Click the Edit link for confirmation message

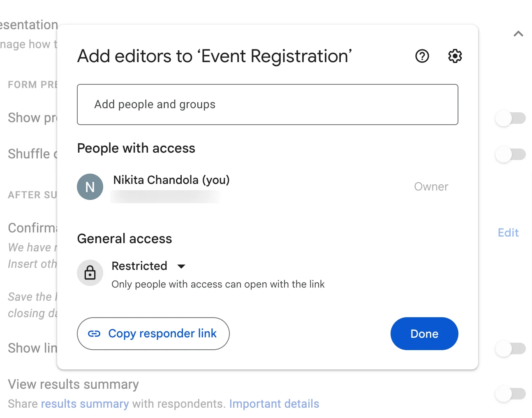coord(508,233)
